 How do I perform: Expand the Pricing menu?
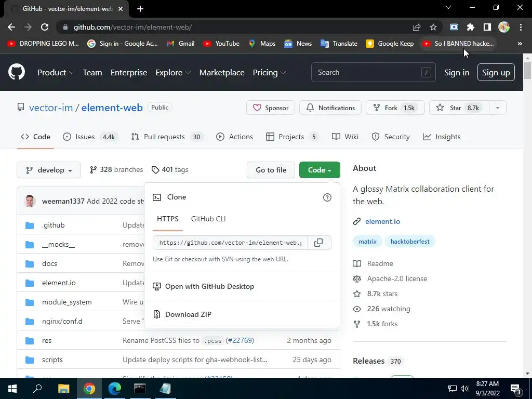270,72
